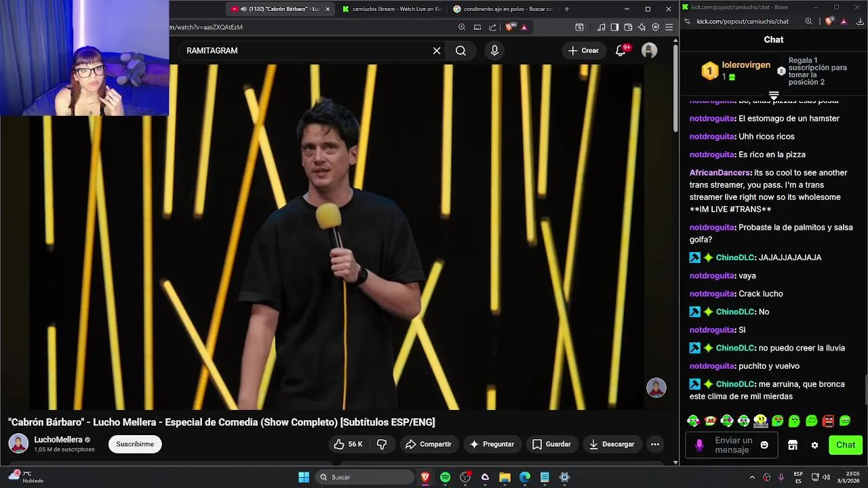Open the browser hamburger menu
This screenshot has width=868, height=488.
coord(669,27)
